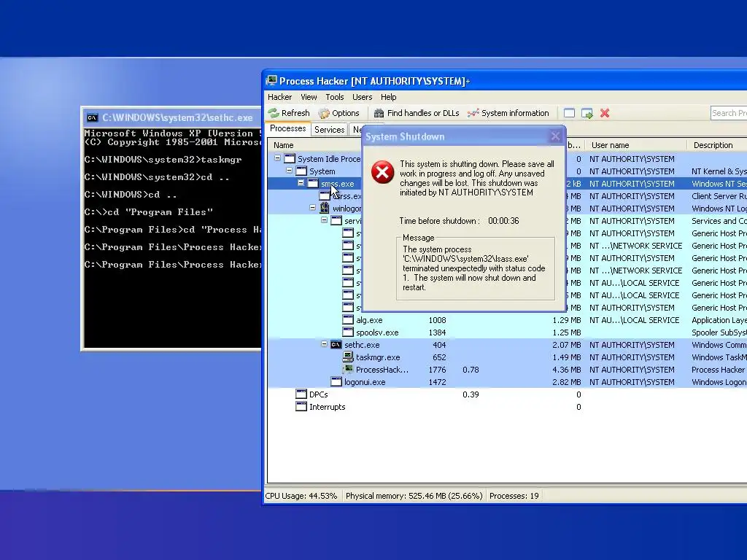Click into the Search Processes field

729,113
